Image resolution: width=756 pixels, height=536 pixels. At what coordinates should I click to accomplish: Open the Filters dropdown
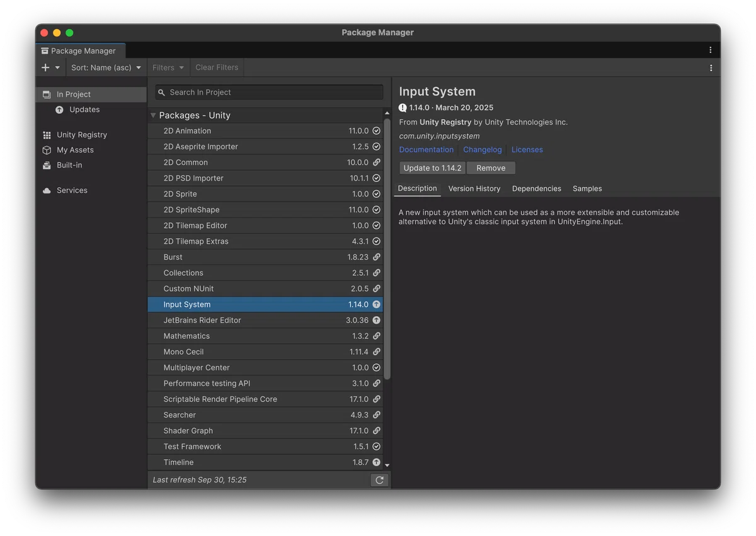click(168, 67)
